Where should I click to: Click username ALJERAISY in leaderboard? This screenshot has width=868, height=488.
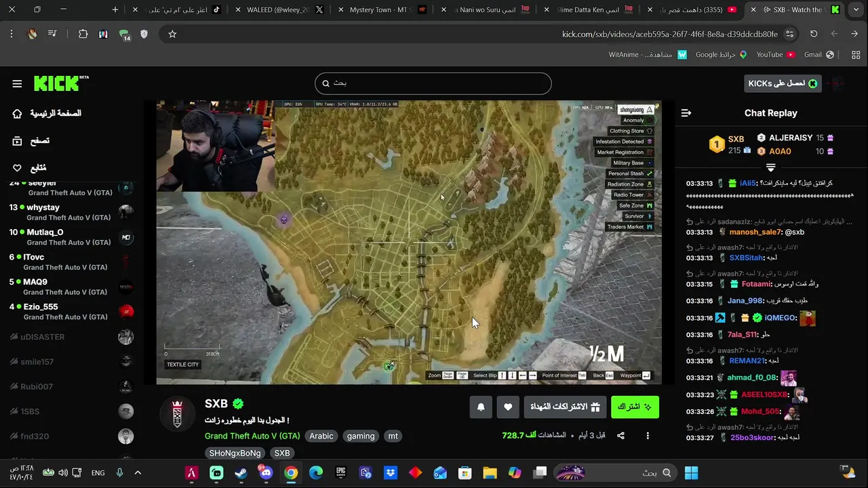(x=791, y=138)
